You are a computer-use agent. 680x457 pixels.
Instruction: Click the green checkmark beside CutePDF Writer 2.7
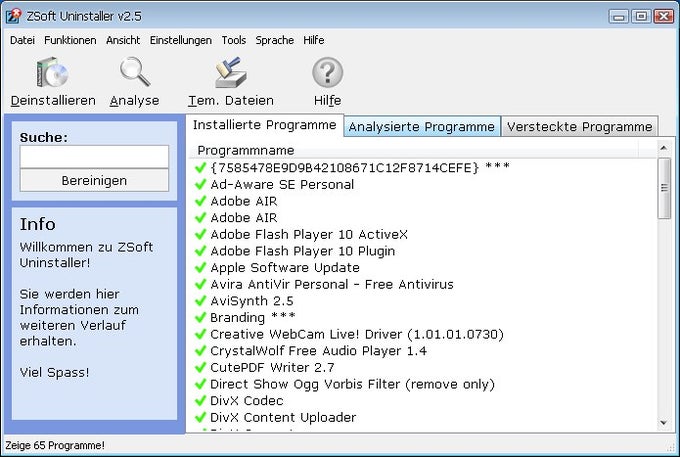(x=200, y=367)
